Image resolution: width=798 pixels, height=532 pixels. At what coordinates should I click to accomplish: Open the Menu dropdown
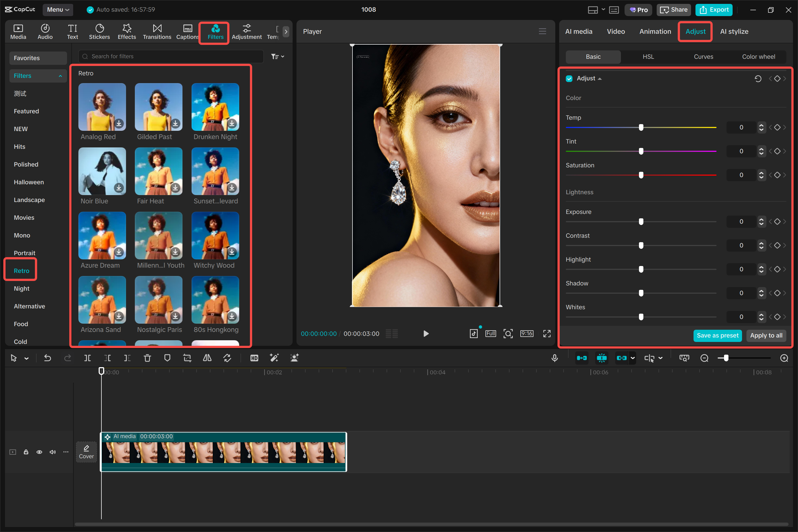(x=57, y=9)
